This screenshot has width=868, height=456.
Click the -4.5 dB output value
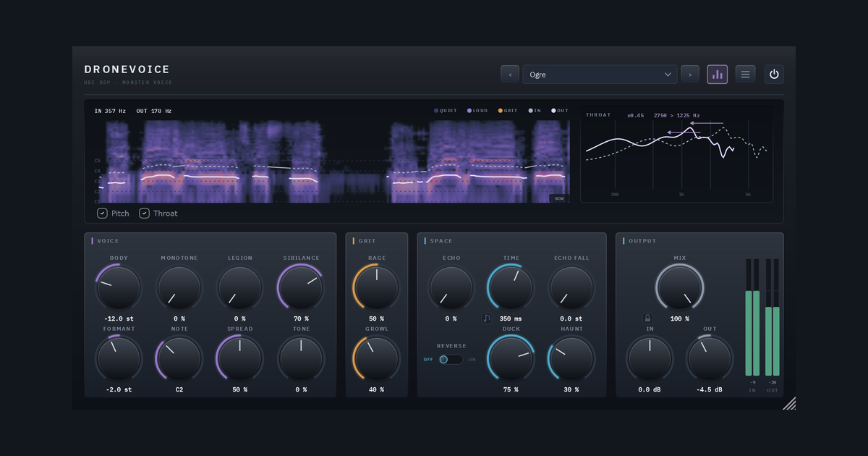pos(709,389)
